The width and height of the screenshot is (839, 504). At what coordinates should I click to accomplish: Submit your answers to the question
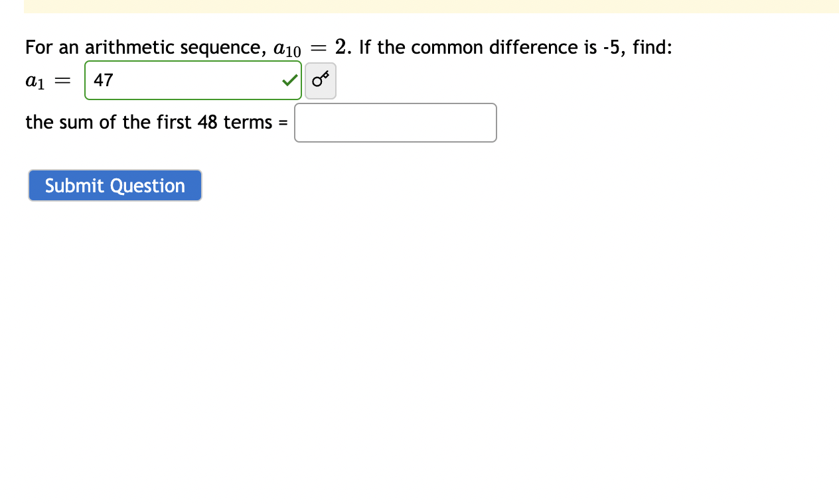pos(114,185)
